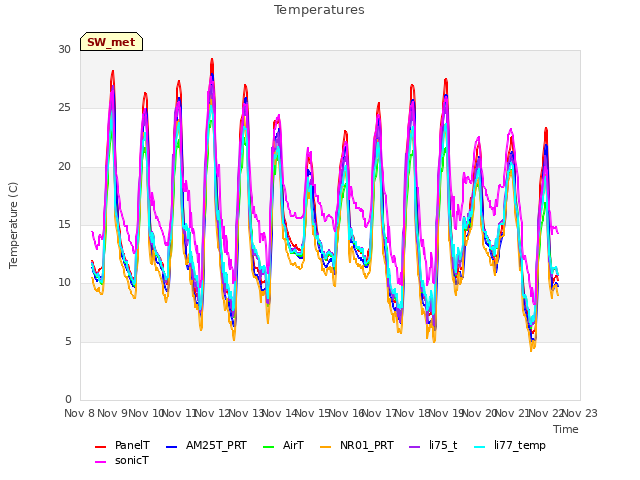The height and width of the screenshot is (480, 640).
Task: Click the Nov 9 x-axis tick label
Action: [x=112, y=413]
